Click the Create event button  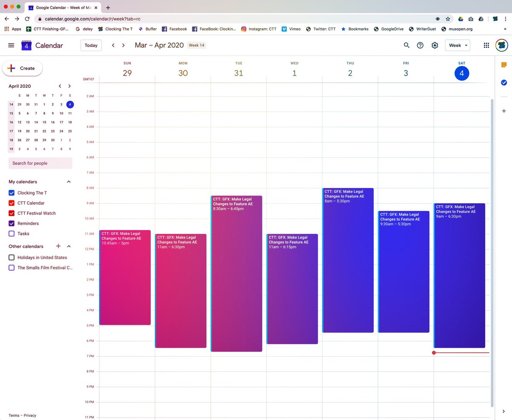tap(22, 68)
